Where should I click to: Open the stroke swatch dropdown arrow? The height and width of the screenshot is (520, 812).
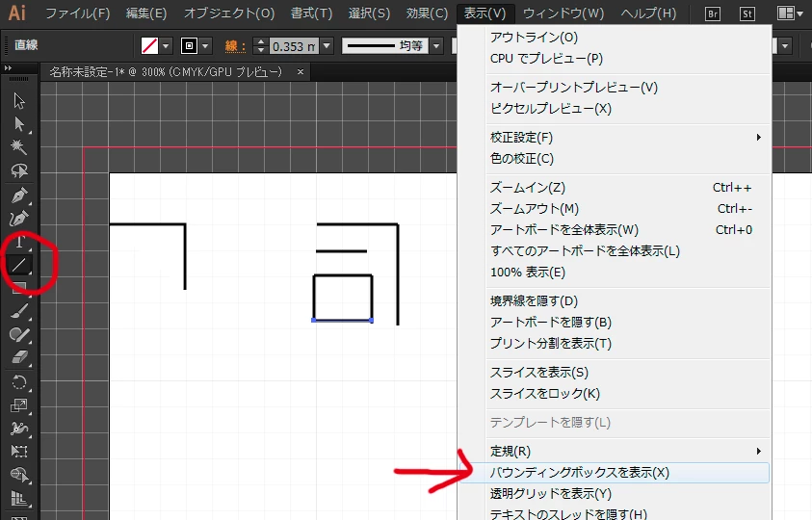205,45
